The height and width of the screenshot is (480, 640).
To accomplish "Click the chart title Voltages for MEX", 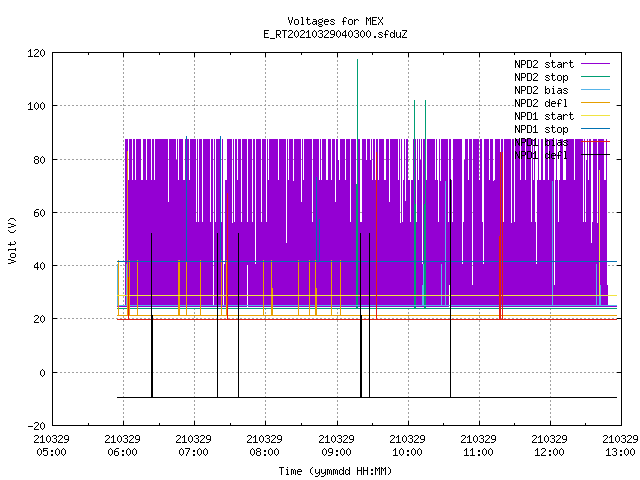I will (335, 21).
